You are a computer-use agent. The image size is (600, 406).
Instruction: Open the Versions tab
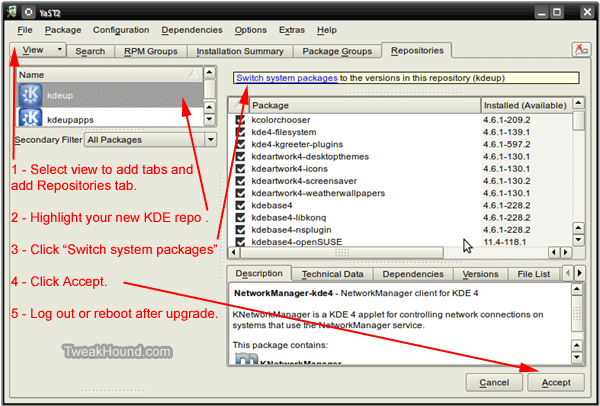pyautogui.click(x=480, y=274)
